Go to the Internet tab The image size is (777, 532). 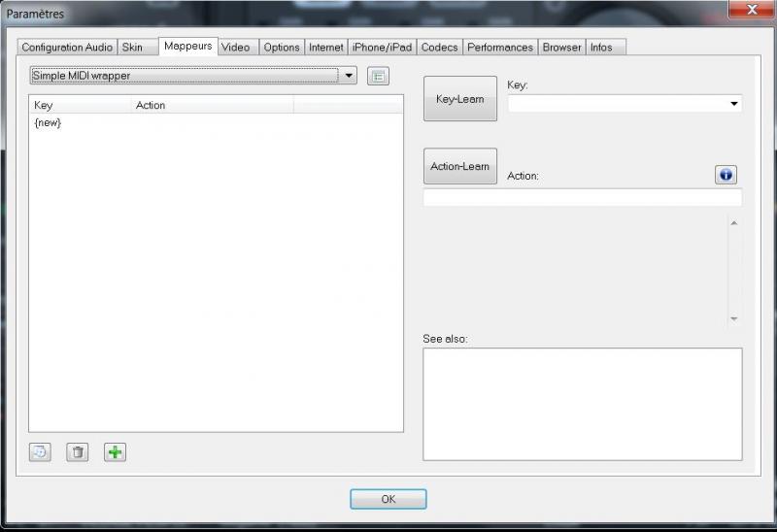tap(326, 47)
